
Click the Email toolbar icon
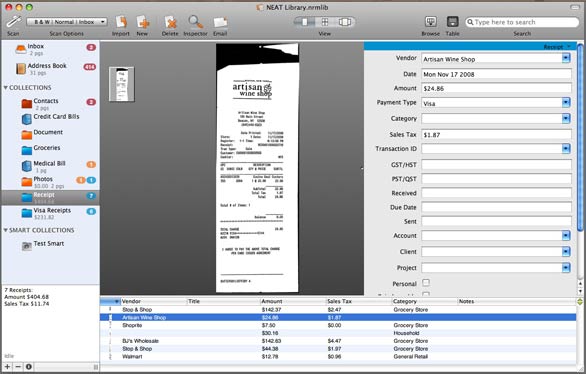pyautogui.click(x=220, y=22)
